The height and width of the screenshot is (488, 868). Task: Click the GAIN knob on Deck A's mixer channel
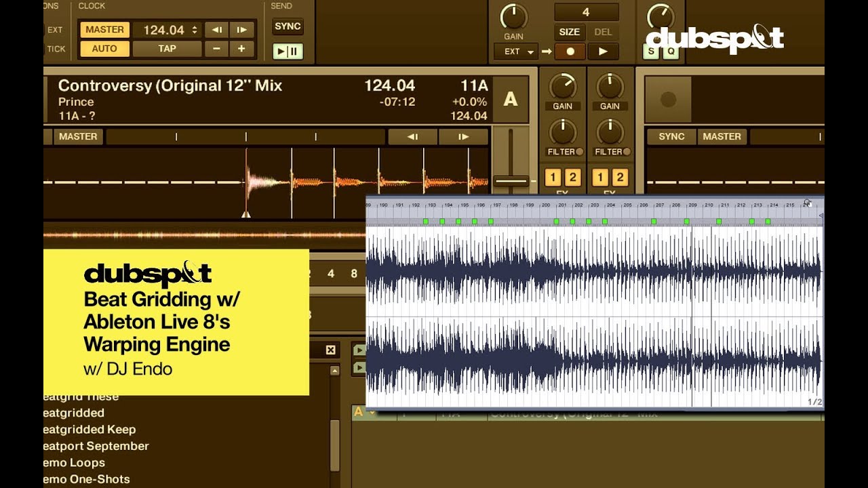[x=562, y=87]
